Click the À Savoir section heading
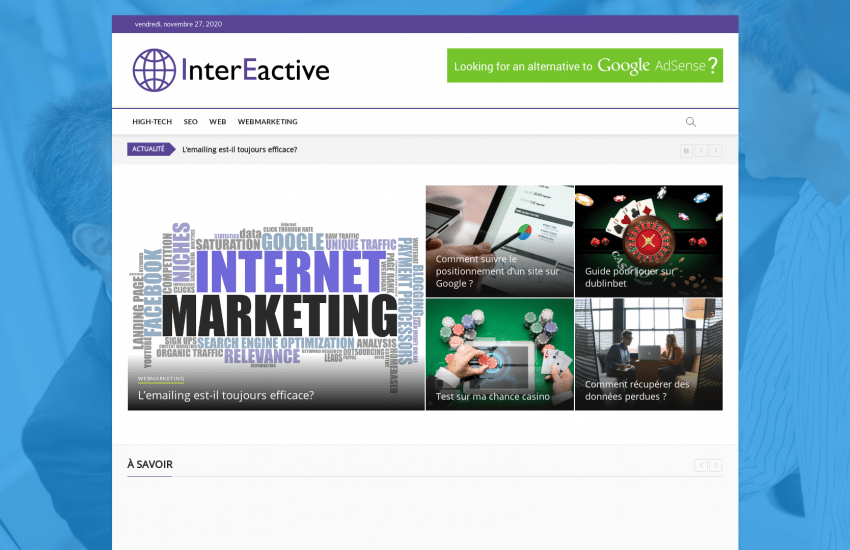 click(x=150, y=464)
